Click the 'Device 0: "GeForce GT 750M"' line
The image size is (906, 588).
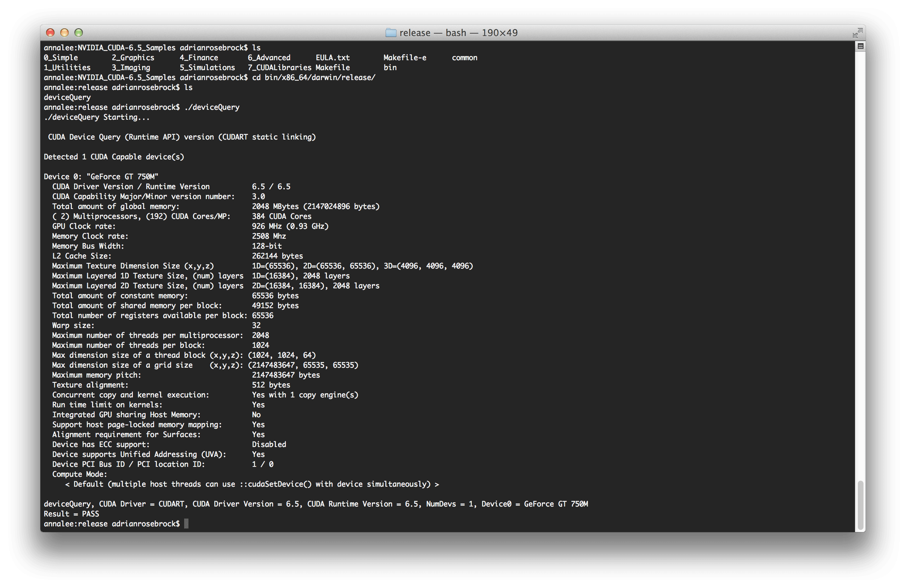101,176
